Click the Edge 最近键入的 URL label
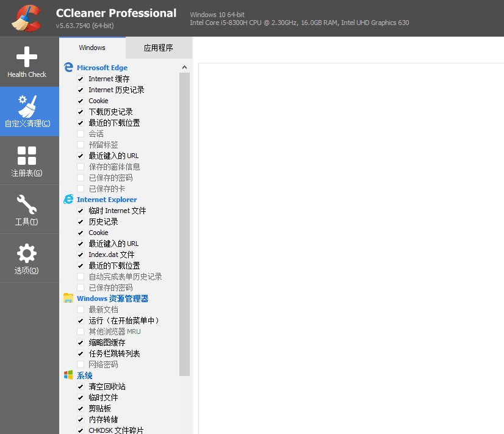 [x=113, y=156]
